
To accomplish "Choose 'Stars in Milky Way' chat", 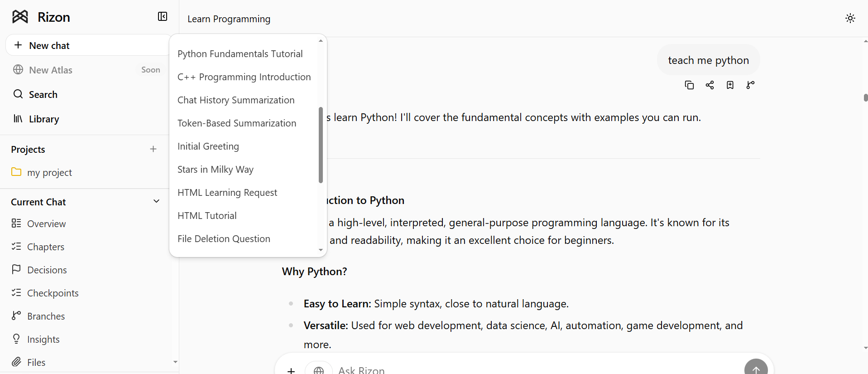I will (x=215, y=170).
